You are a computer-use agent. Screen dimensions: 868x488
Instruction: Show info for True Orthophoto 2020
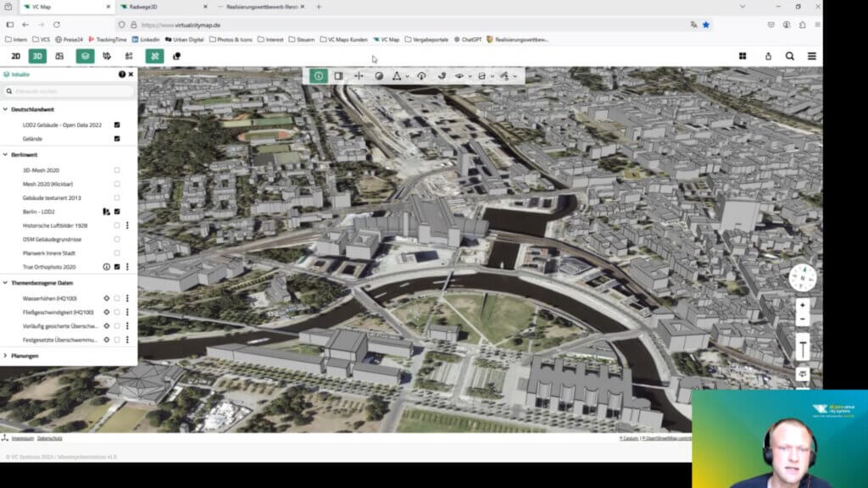coord(106,267)
